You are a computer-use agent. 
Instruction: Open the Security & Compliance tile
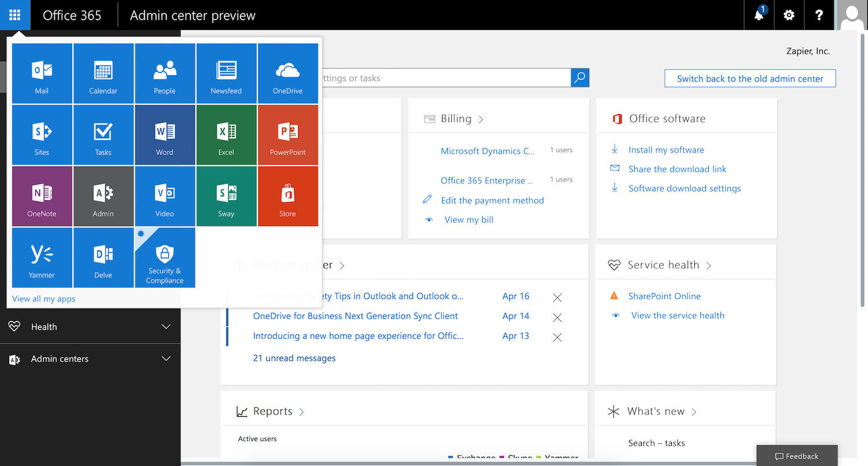point(165,257)
